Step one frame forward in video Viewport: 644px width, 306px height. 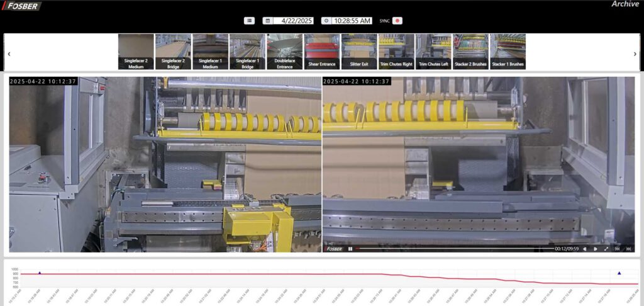pos(596,249)
